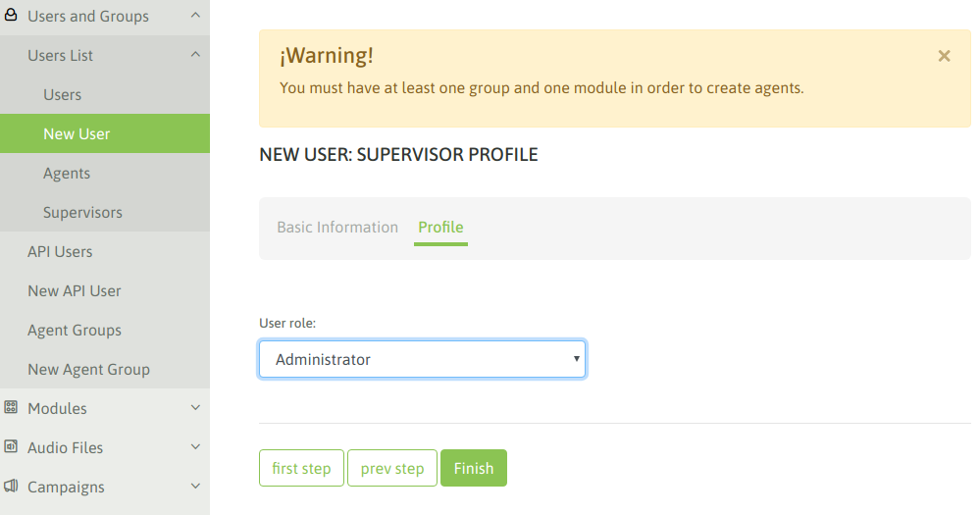Expand the Audio Files menu chevron
This screenshot has width=980, height=515.
(195, 447)
